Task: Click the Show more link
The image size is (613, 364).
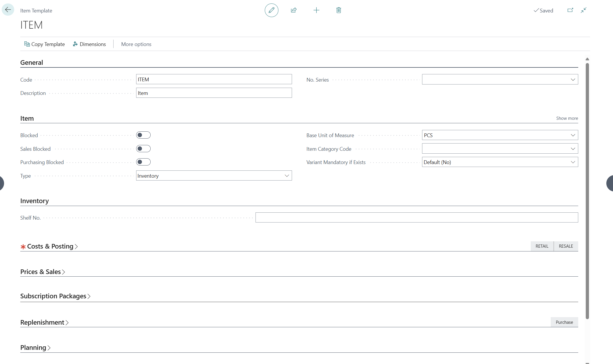Action: (x=567, y=118)
